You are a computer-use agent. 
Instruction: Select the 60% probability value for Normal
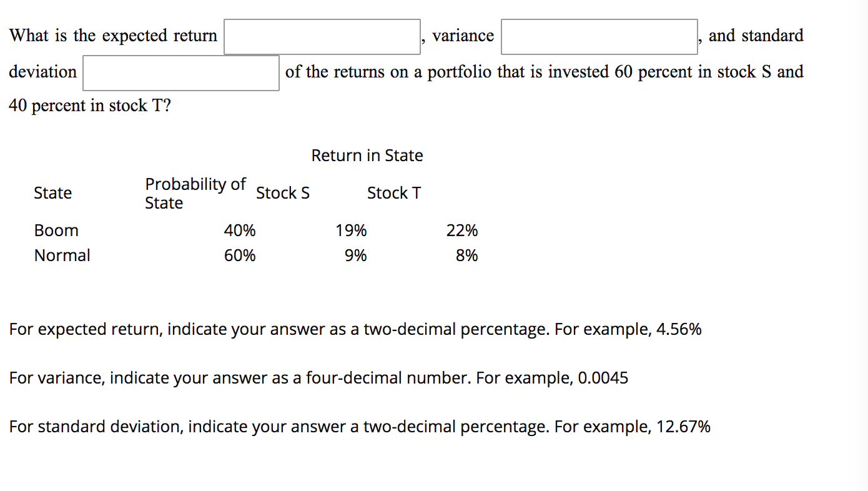click(x=240, y=255)
